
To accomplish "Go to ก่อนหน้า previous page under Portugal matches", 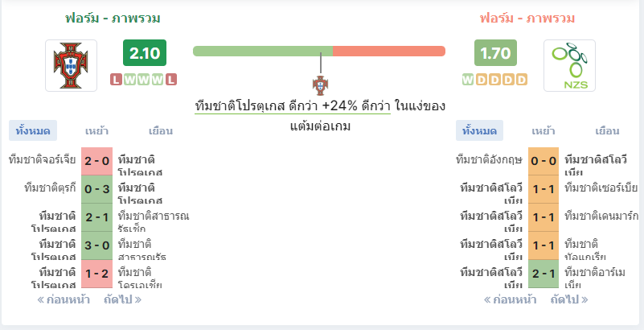I will click(x=64, y=299).
